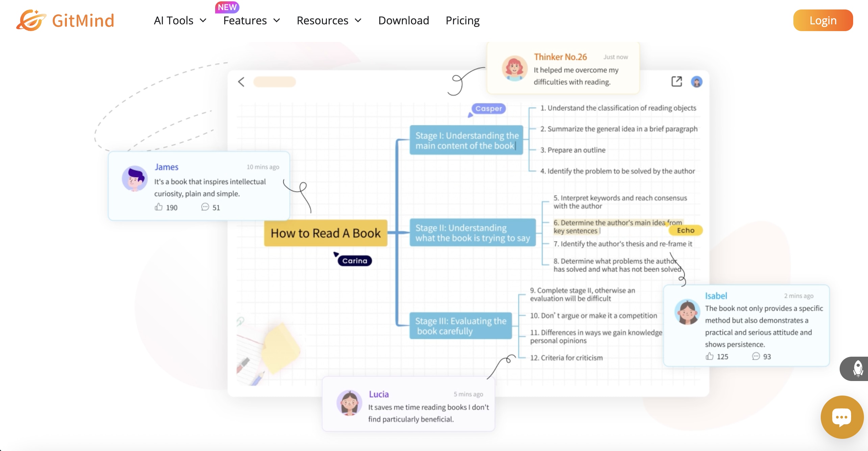
Task: Expand the AI Tools dropdown menu
Action: tap(180, 21)
